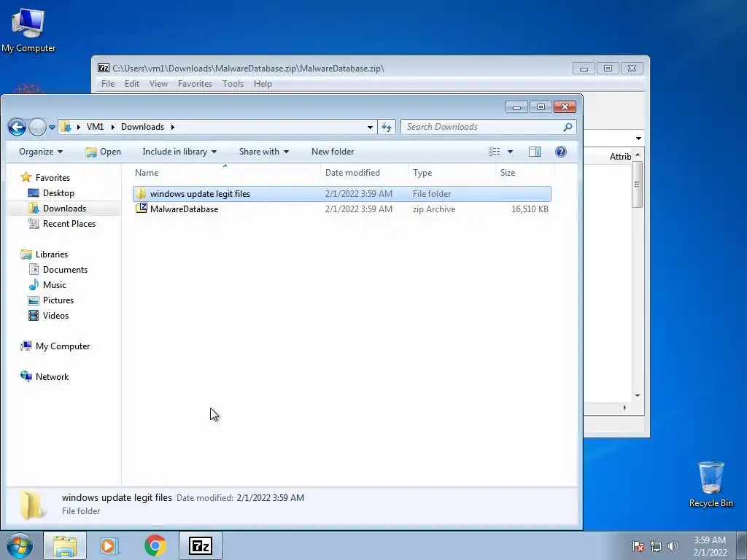Open the Edit menu in 7-Zip window
This screenshot has height=560, width=747.
pyautogui.click(x=132, y=84)
